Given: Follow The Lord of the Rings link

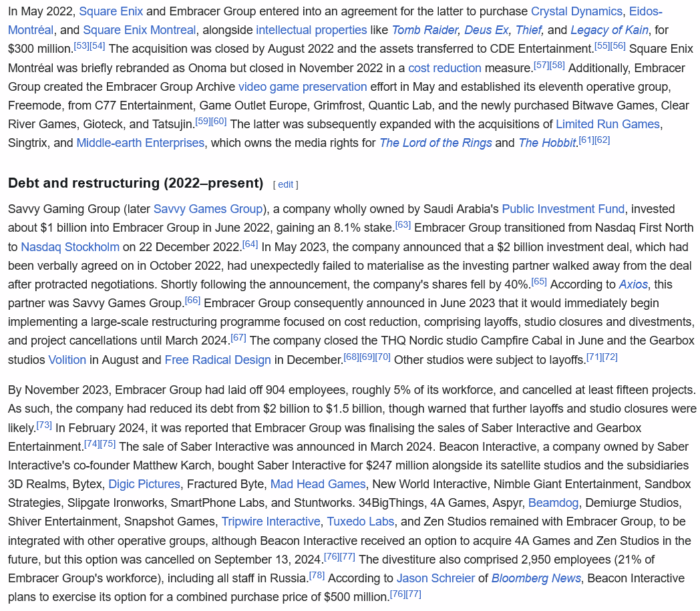Looking at the screenshot, I should pos(435,143).
